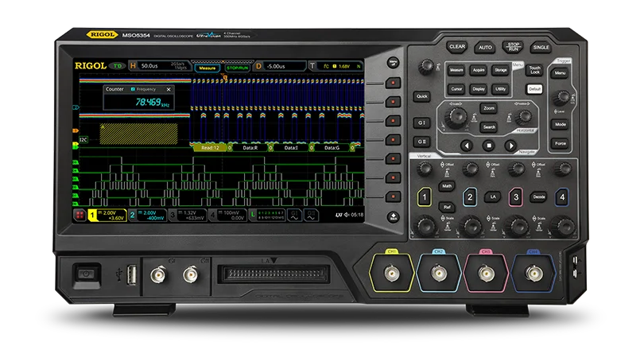Viewport: 644px width, 350px height.
Task: Open the on-screen channel 4 100mV label
Action: [x=227, y=216]
